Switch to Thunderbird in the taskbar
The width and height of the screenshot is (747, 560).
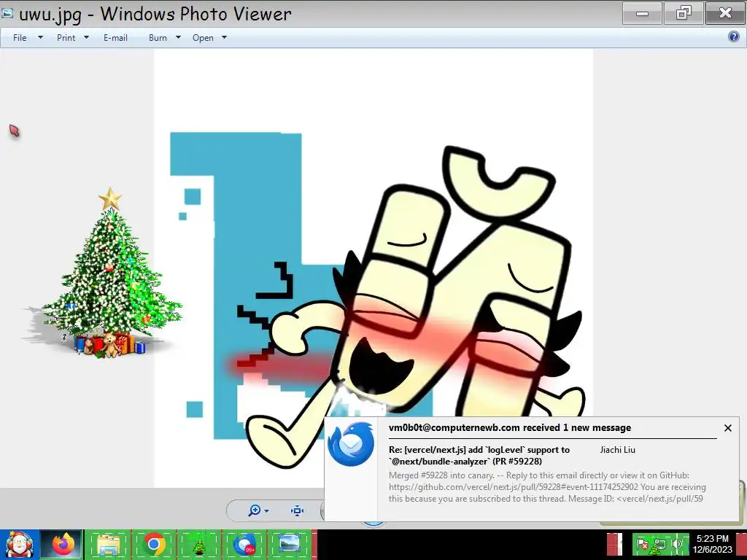tap(244, 544)
